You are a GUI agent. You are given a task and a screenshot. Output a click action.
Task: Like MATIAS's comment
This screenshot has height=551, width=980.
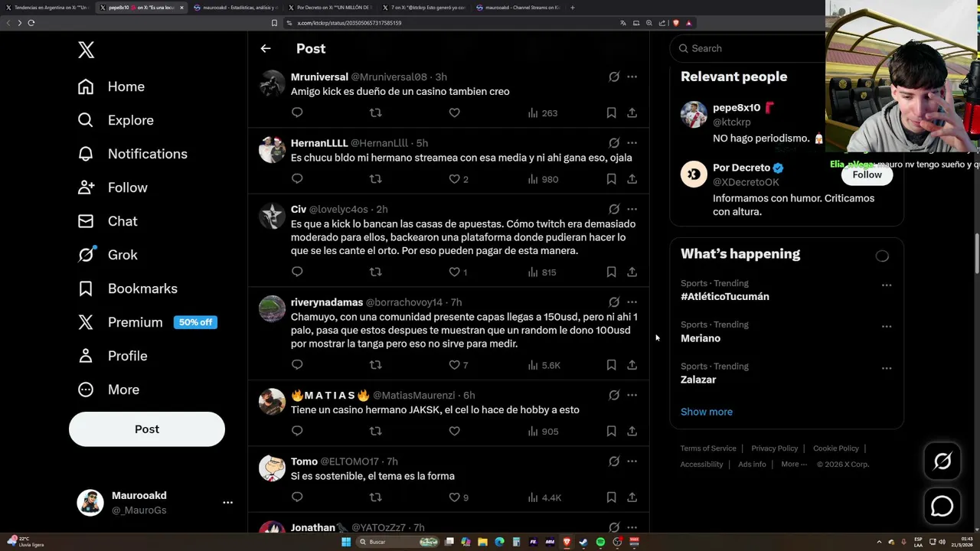tap(454, 431)
